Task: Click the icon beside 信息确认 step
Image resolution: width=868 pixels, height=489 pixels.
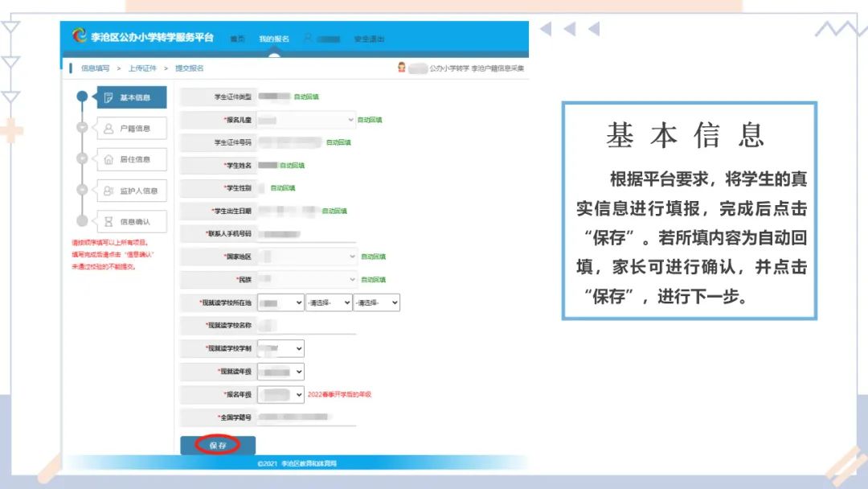Action: pos(109,220)
